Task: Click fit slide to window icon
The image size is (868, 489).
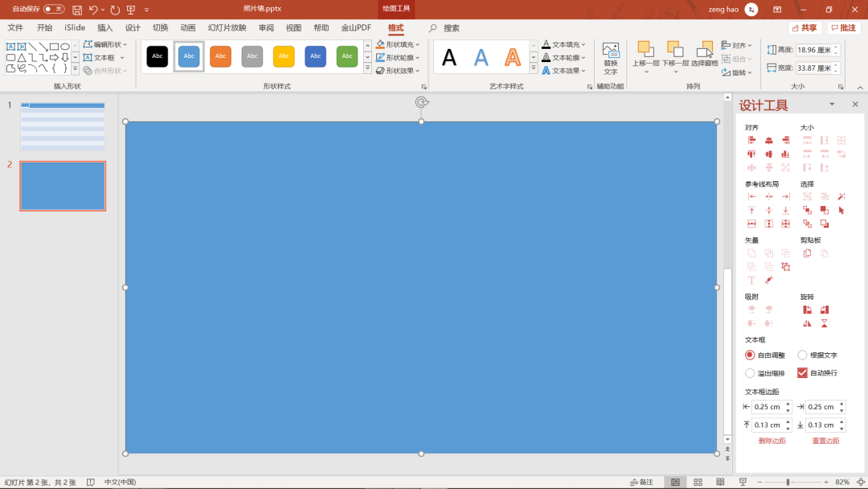Action: [x=861, y=483]
